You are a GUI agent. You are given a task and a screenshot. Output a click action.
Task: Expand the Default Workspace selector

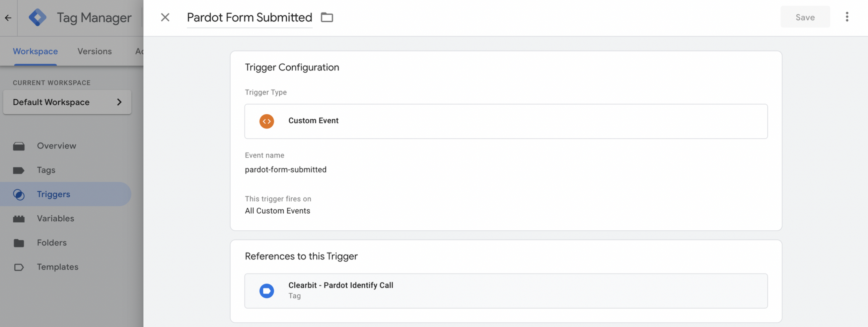(x=67, y=102)
